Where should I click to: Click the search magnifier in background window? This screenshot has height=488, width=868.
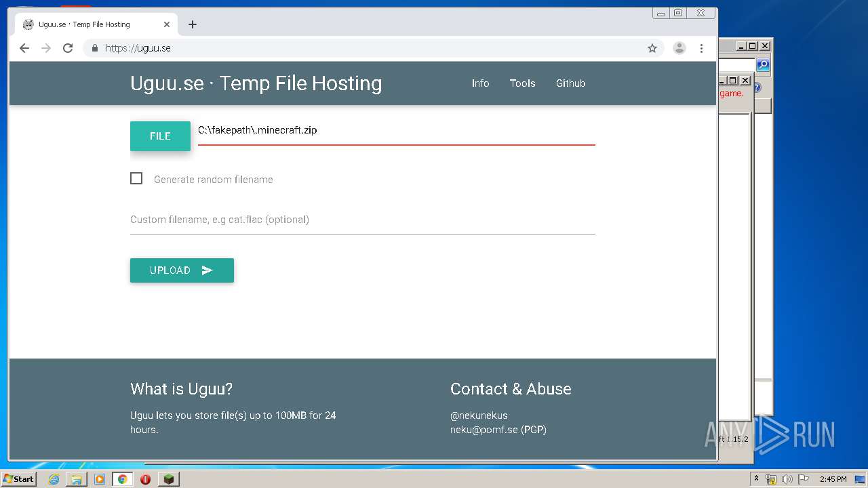[763, 65]
